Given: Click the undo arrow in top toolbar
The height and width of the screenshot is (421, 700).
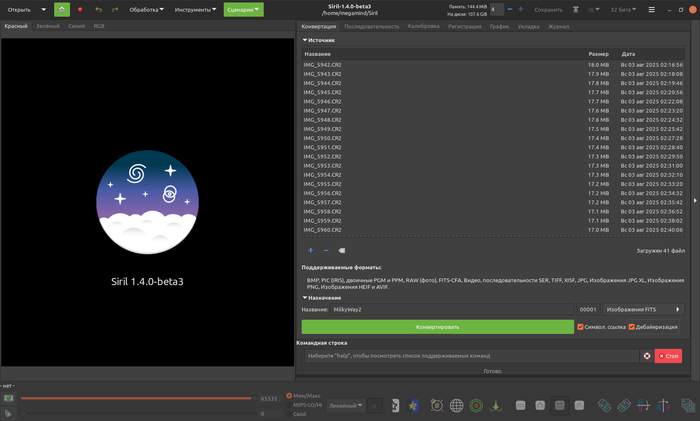Looking at the screenshot, I should click(x=98, y=10).
